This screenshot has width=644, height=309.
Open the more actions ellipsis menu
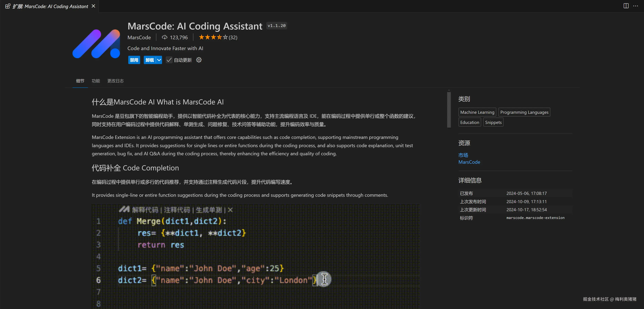636,6
